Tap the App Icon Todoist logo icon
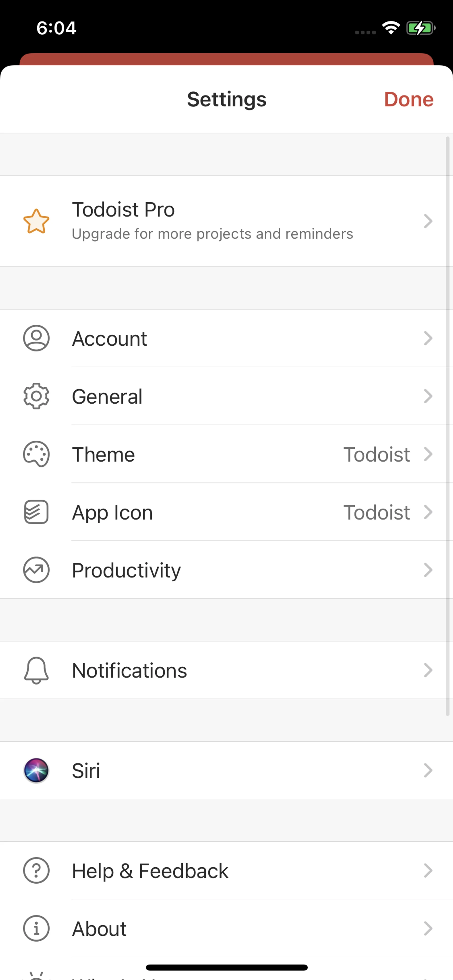 [36, 512]
